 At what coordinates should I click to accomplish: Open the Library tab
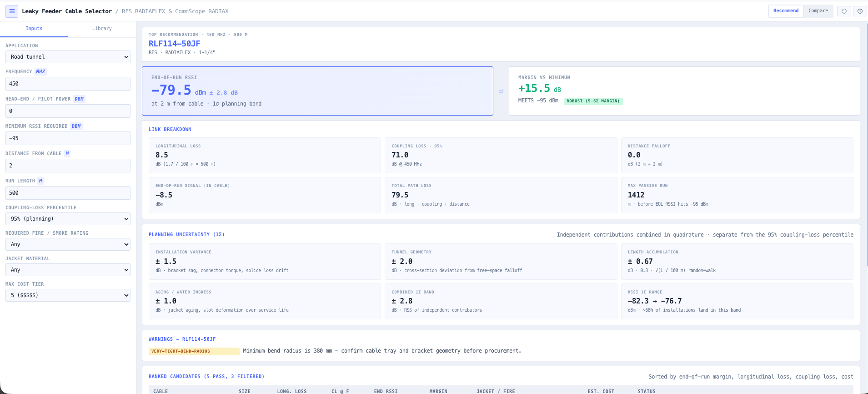pyautogui.click(x=102, y=29)
